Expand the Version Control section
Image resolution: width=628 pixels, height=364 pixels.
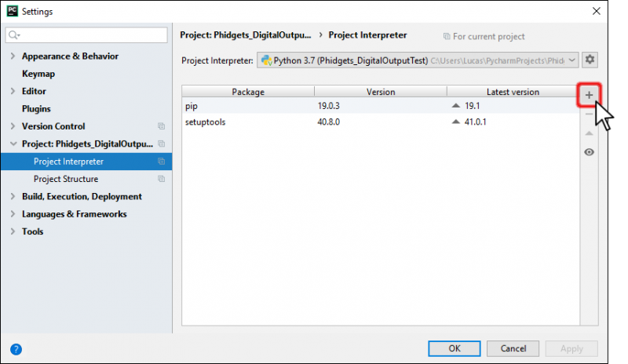click(13, 126)
